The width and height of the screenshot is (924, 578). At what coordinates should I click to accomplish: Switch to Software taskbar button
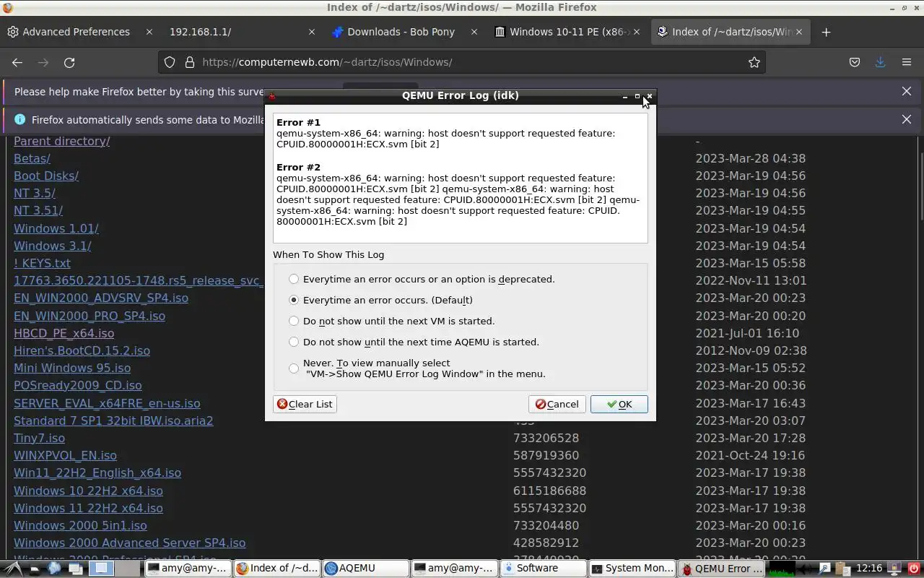543,568
